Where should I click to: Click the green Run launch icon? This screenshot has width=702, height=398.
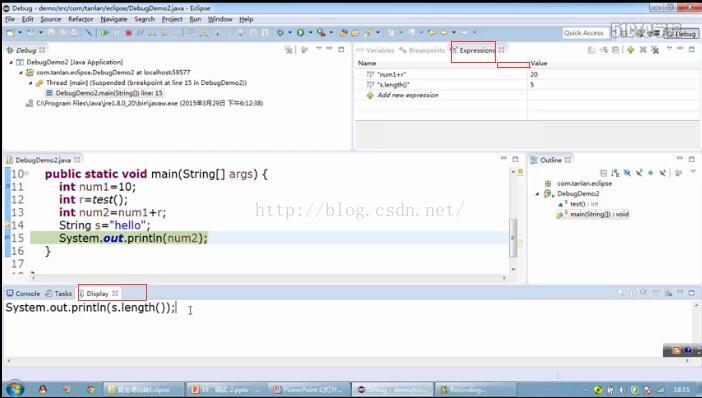coord(300,32)
